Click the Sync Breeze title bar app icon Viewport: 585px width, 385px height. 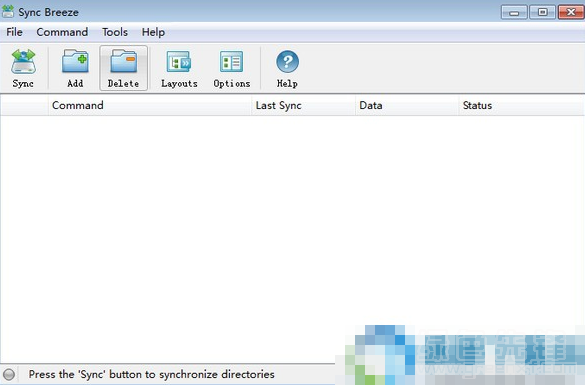pos(8,12)
